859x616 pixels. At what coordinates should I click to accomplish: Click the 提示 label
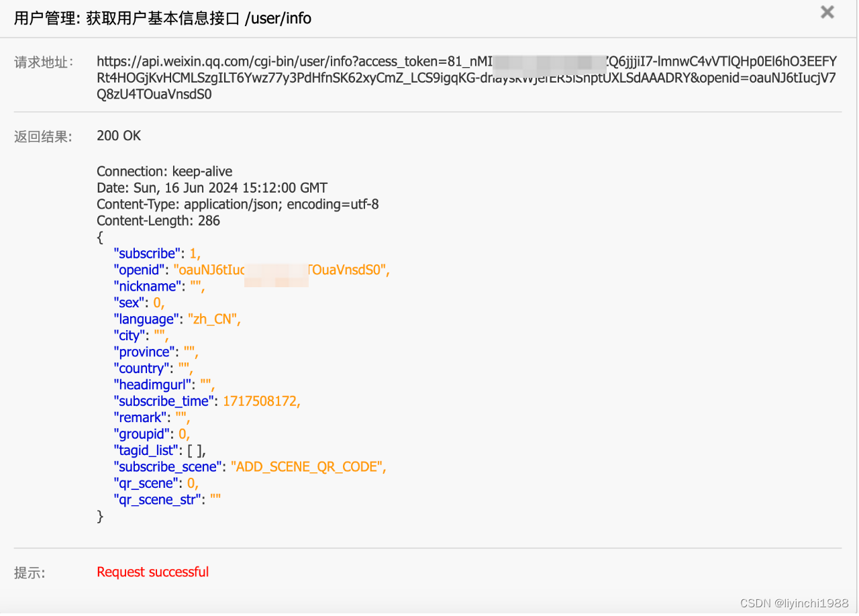30,573
